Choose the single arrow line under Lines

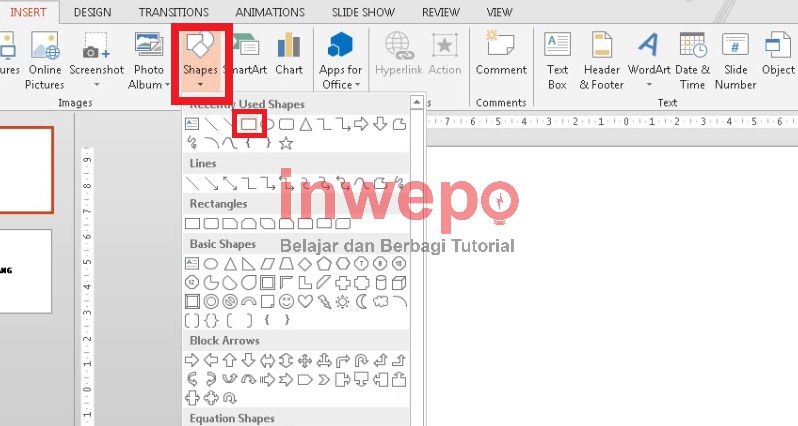[x=211, y=183]
